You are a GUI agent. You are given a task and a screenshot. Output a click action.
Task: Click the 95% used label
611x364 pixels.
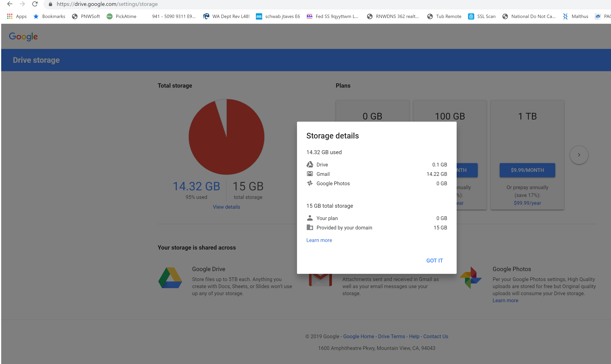tap(196, 197)
